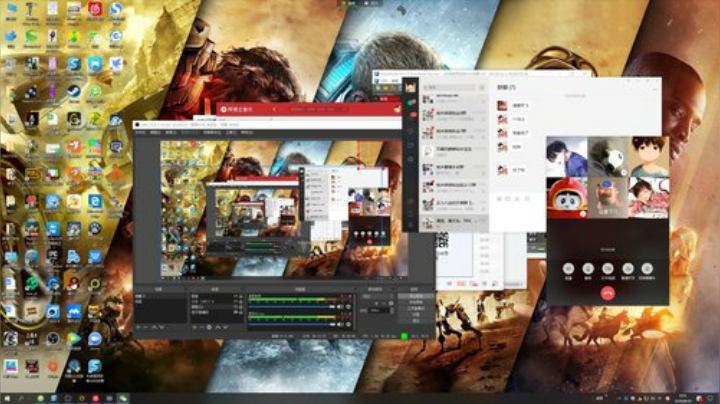Mute the second audio channel in the OBS mixer
The width and height of the screenshot is (720, 404).
tap(340, 324)
